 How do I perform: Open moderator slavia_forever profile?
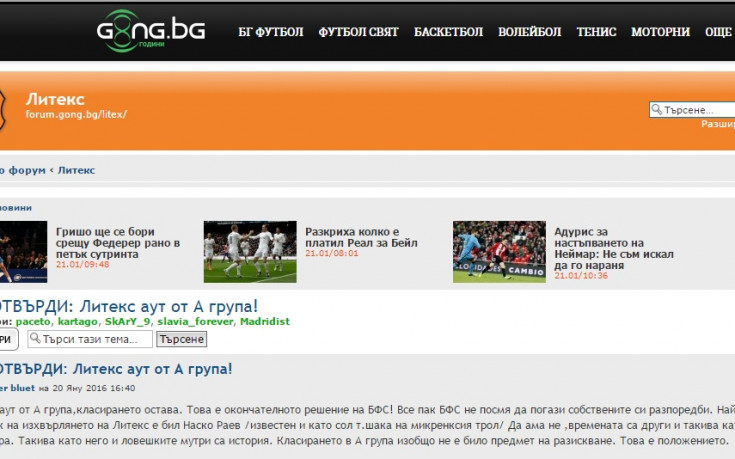click(x=195, y=322)
